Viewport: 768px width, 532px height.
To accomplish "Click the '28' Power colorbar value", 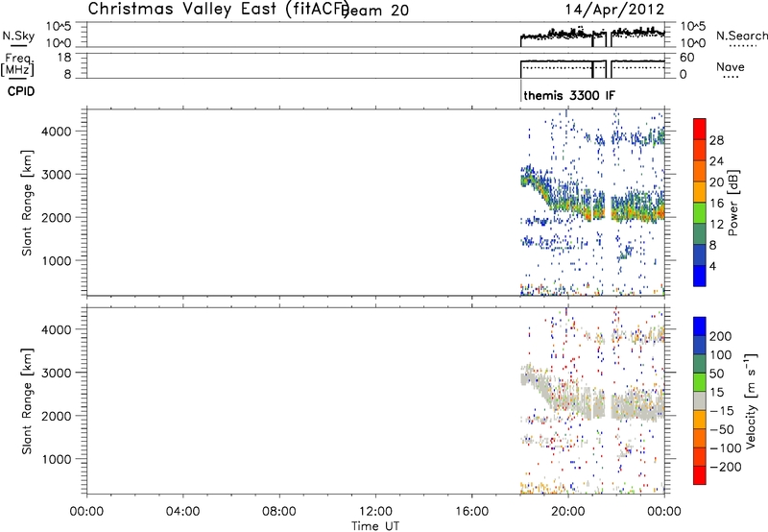I will 716,140.
